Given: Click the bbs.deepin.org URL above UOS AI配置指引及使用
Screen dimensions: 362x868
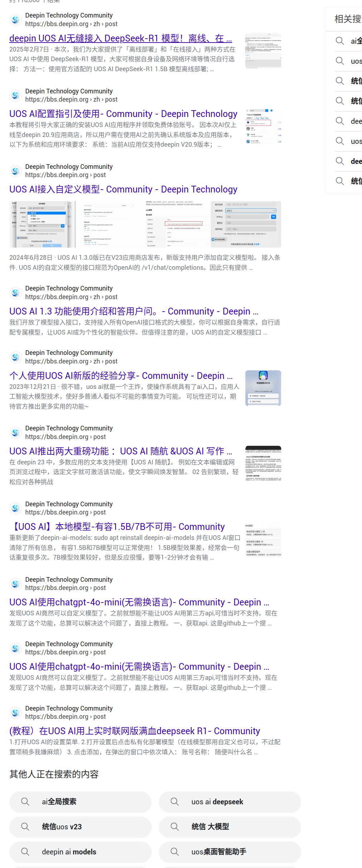Looking at the screenshot, I should point(71,99).
